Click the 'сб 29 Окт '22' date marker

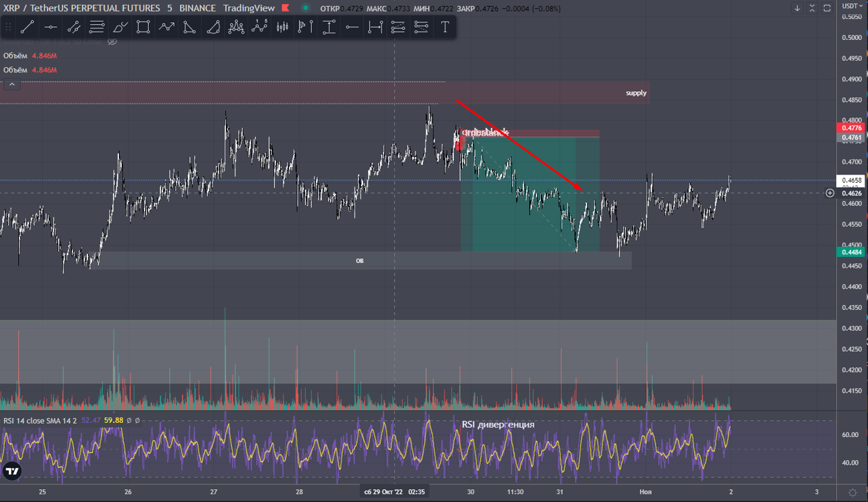tap(394, 492)
